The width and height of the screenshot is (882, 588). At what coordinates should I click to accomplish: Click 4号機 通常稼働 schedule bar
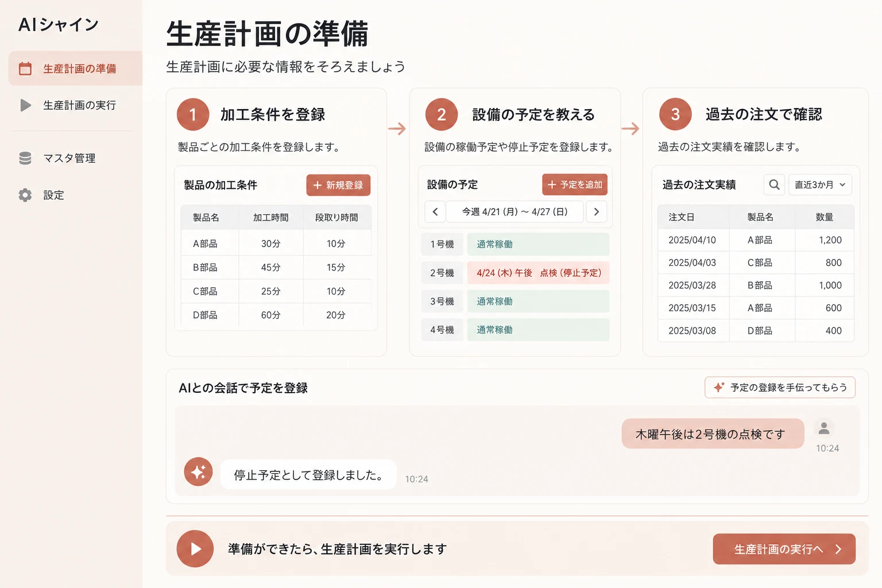coord(538,330)
